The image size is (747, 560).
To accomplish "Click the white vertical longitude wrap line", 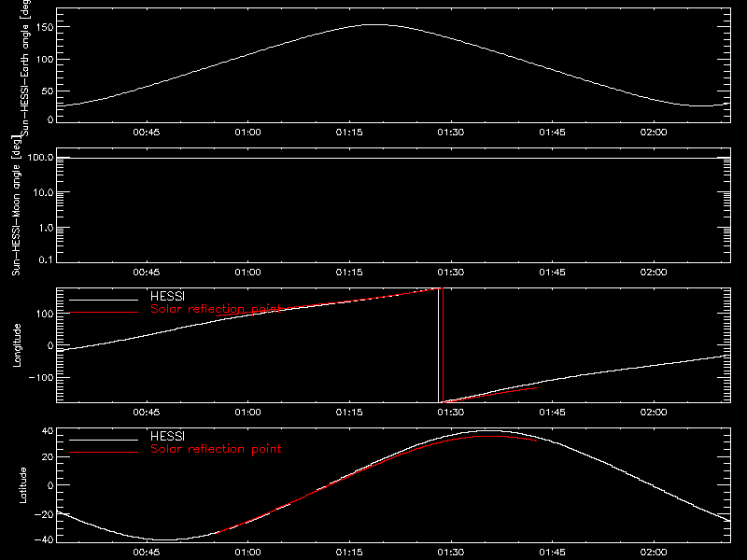I will 438,345.
